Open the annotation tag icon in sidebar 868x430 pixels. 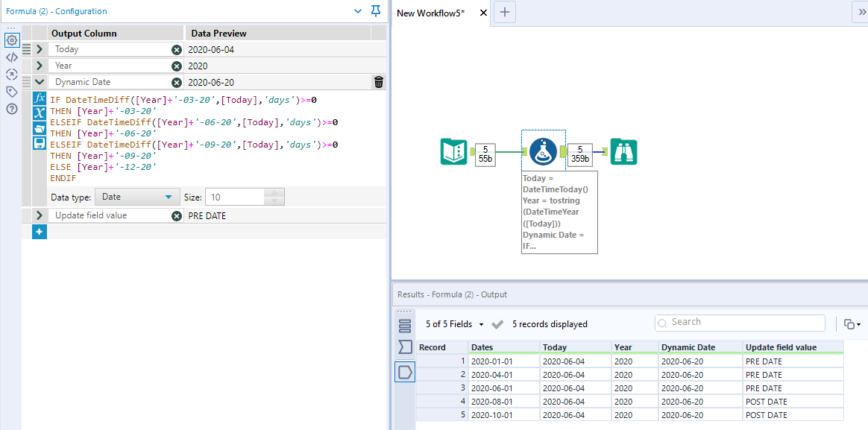pos(12,92)
